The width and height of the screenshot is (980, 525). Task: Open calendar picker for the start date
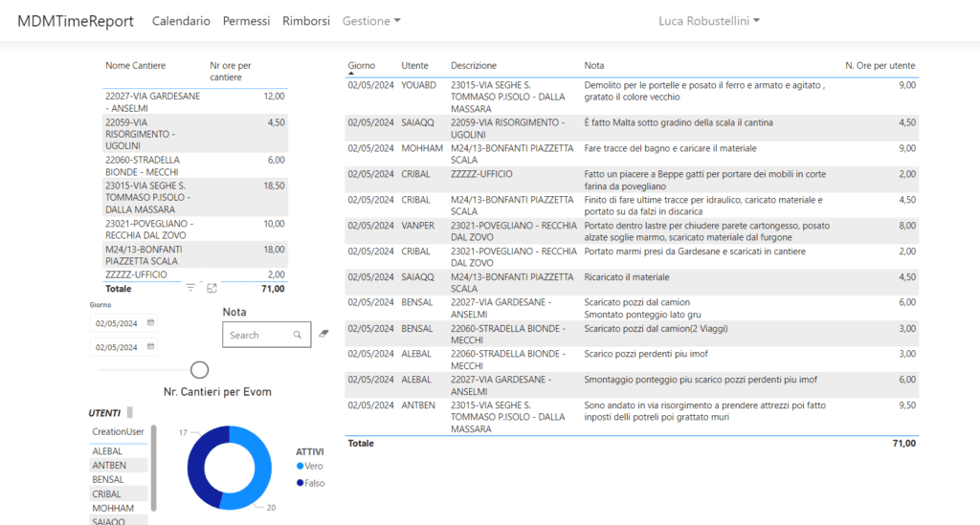point(150,322)
